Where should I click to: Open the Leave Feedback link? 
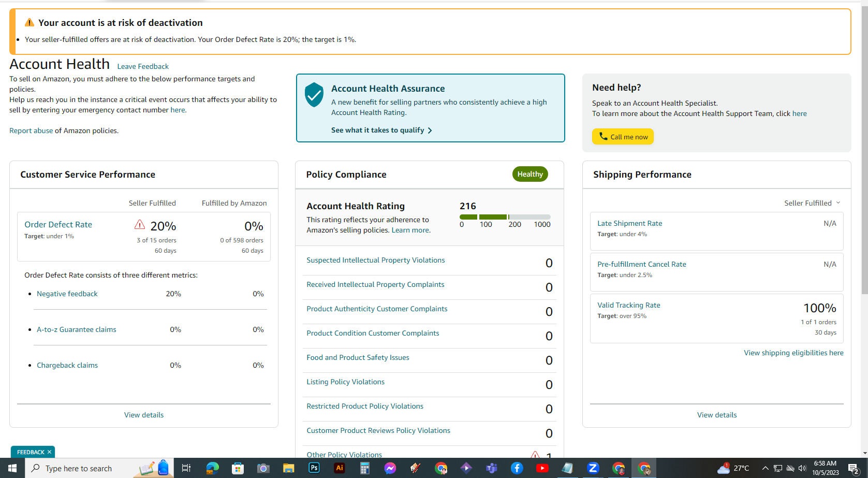point(143,66)
